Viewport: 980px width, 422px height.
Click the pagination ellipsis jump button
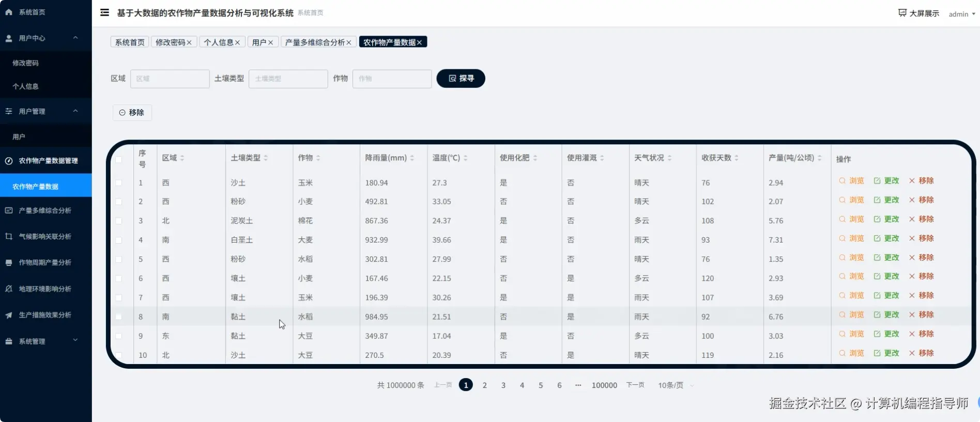click(x=578, y=385)
